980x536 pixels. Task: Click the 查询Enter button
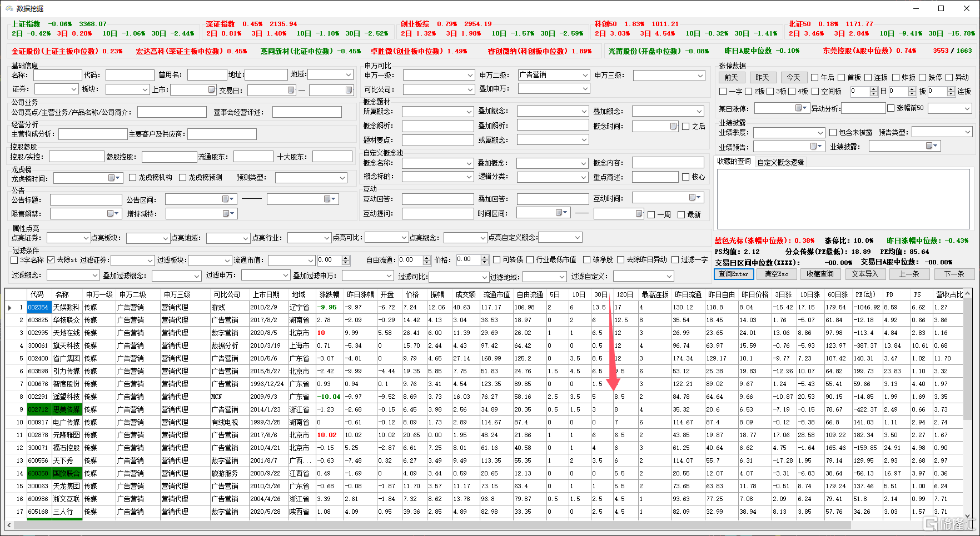tap(734, 274)
